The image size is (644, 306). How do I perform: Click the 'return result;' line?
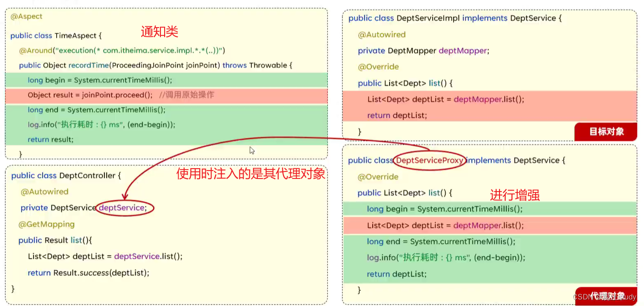tap(51, 139)
